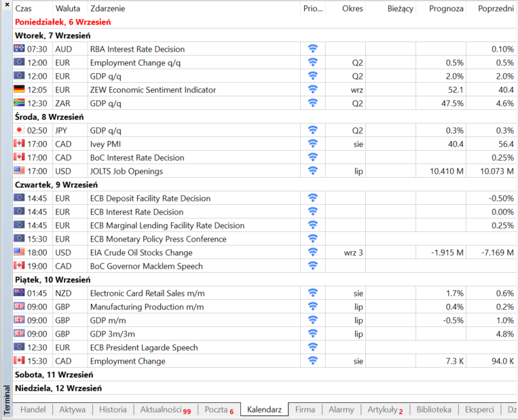518x420 pixels.
Task: Select the ECB Marginal Lending Facility Rate Decision event
Action: 167,225
